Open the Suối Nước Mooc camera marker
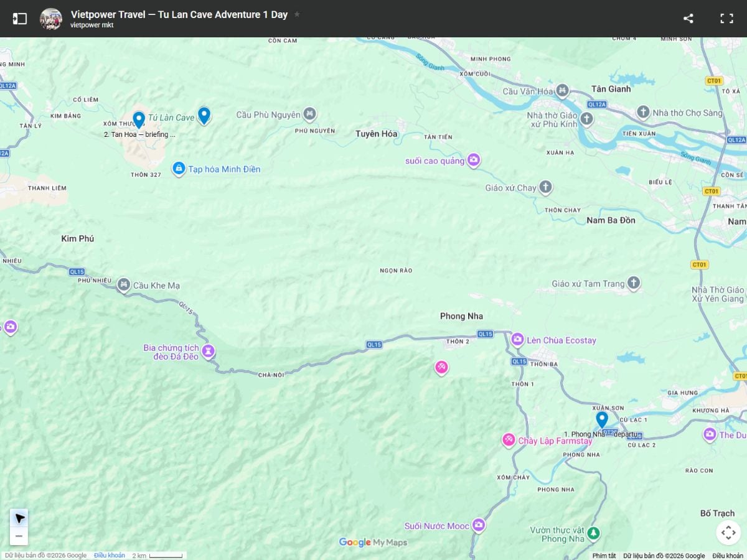The width and height of the screenshot is (747, 560). (x=479, y=526)
